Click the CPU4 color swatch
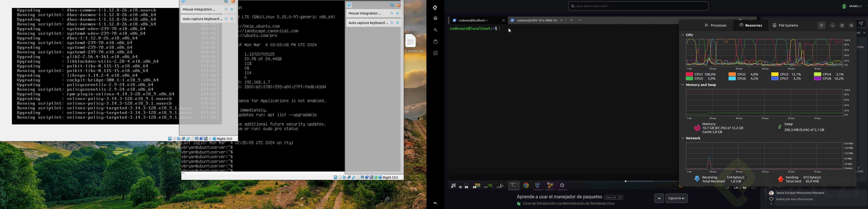The height and width of the screenshot is (209, 868). click(x=817, y=74)
